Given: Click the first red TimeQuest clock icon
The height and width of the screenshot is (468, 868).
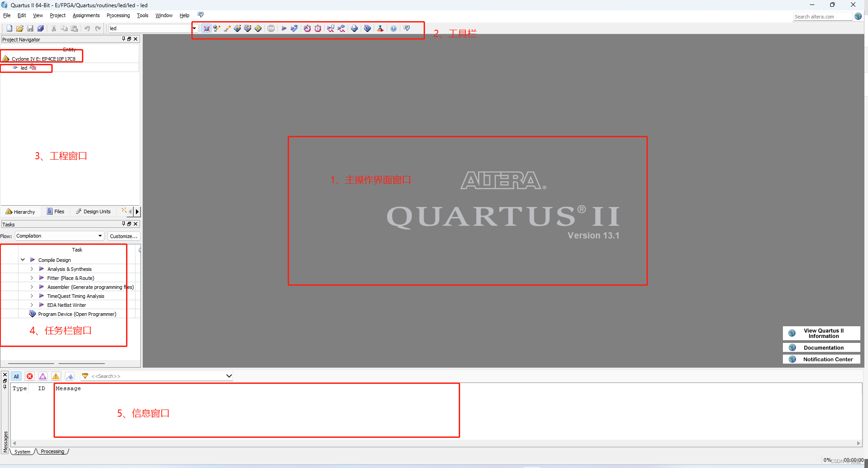Looking at the screenshot, I should coord(307,28).
